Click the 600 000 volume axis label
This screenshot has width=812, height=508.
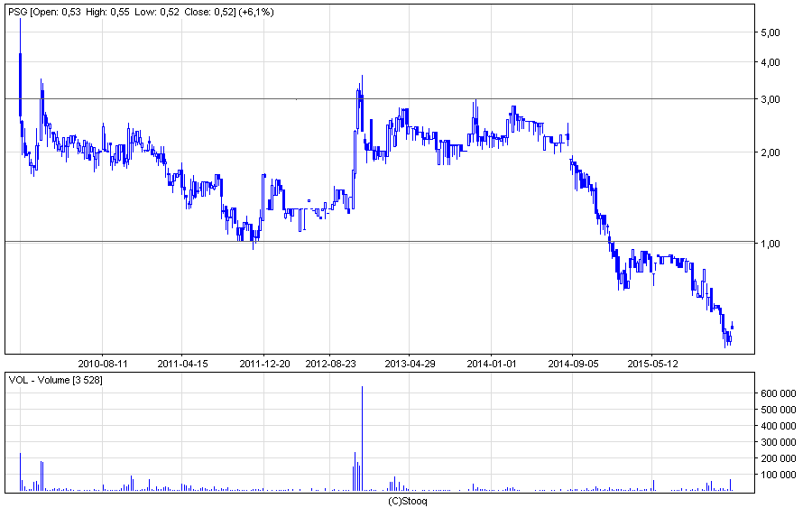778,393
